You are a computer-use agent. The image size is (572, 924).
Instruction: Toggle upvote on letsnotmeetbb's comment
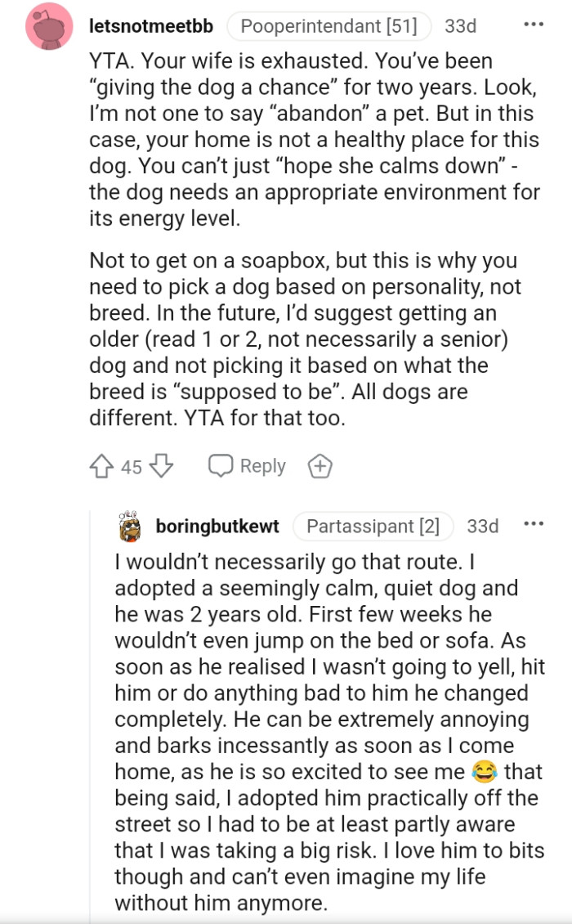[101, 464]
